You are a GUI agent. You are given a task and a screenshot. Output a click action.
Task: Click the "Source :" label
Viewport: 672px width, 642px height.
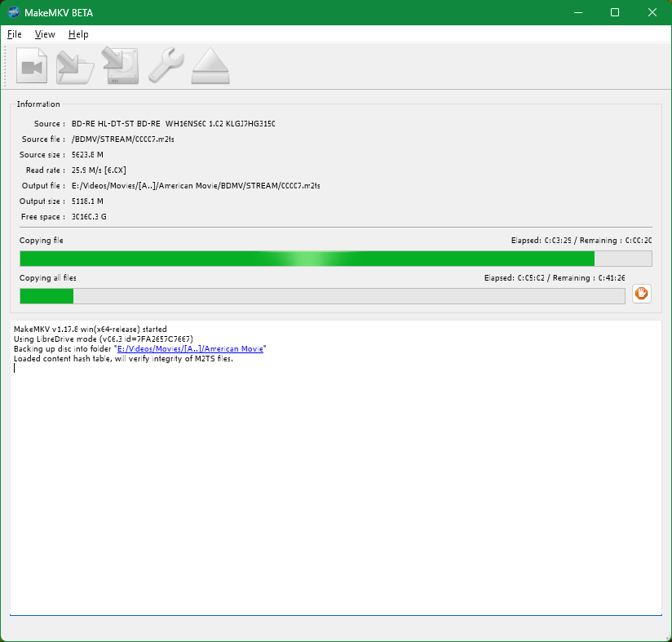[50, 124]
